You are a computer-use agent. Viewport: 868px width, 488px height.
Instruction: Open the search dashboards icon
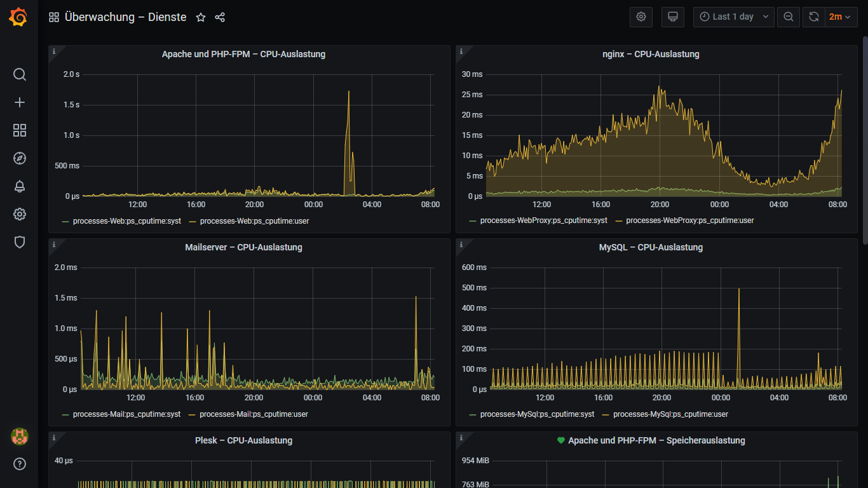pyautogui.click(x=20, y=74)
